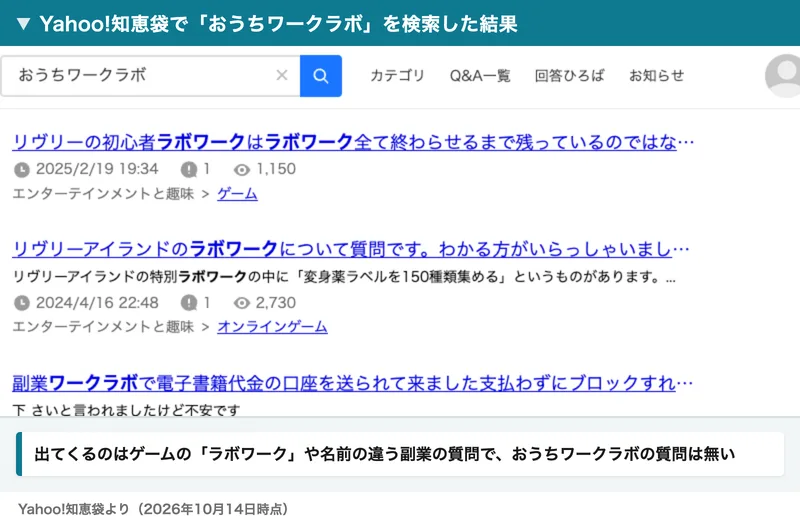The image size is (800, 530).
Task: Open the お知らせ menu item
Action: (x=656, y=75)
